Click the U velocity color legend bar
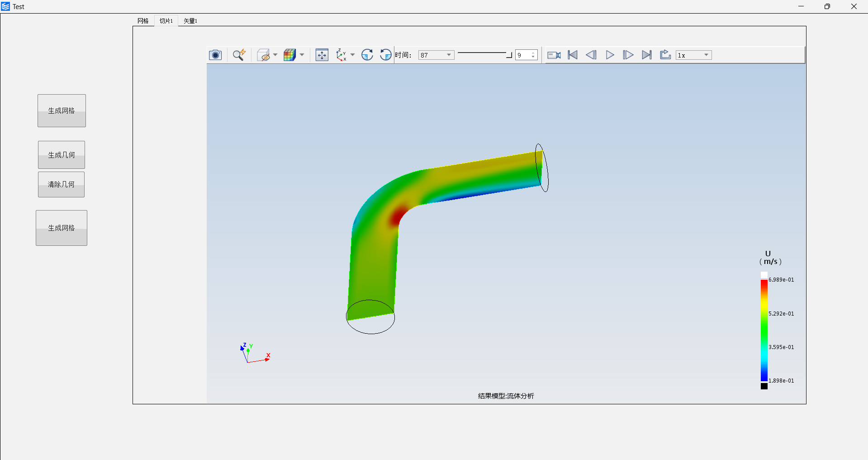 pos(764,330)
